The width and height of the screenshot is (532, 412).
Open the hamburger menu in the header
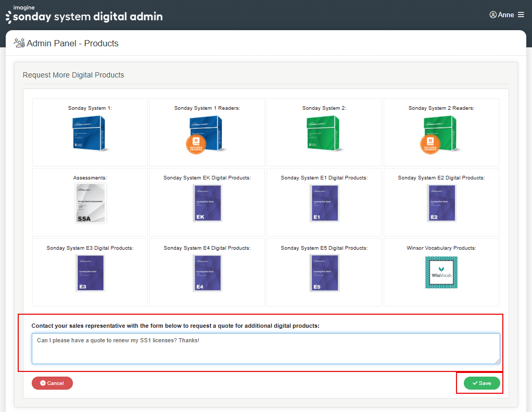[x=521, y=15]
